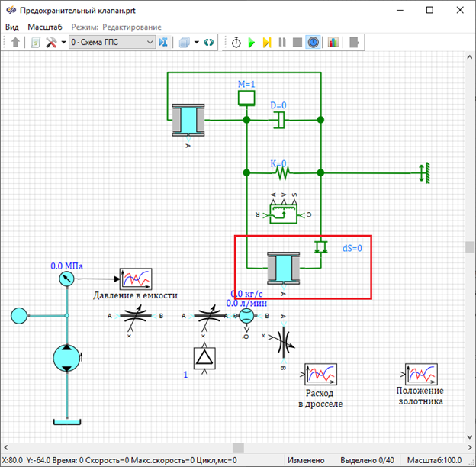Image resolution: width=476 pixels, height=467 pixels.
Task: Select the mass block labeled M=1
Action: click(246, 98)
